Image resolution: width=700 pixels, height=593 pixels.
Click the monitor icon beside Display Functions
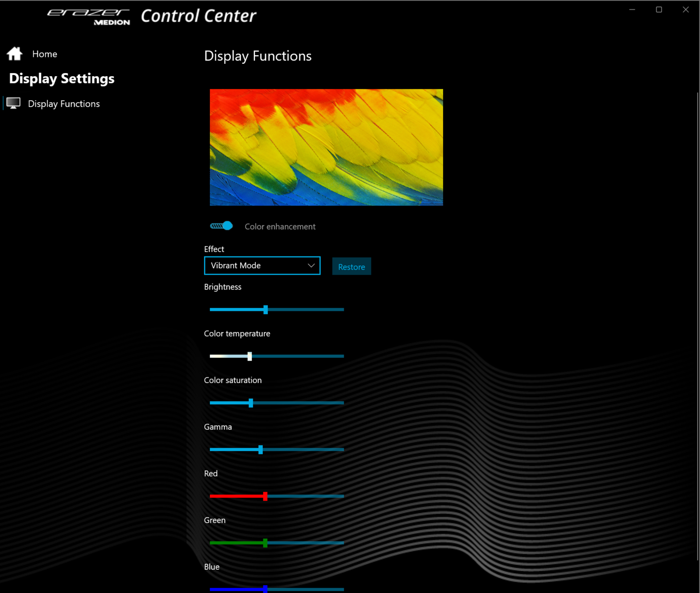[13, 103]
